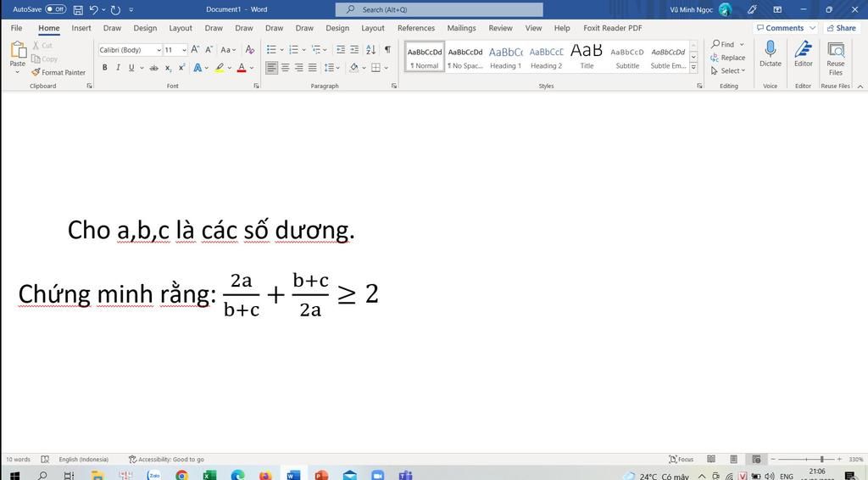Open the bullets list dropdown arrow
Image resolution: width=868 pixels, height=480 pixels.
(281, 50)
